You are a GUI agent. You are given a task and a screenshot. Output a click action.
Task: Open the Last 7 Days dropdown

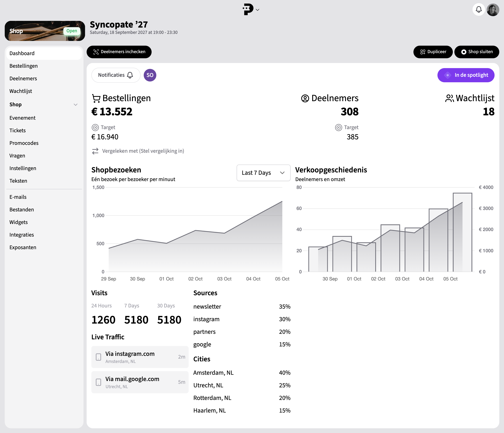tap(263, 173)
